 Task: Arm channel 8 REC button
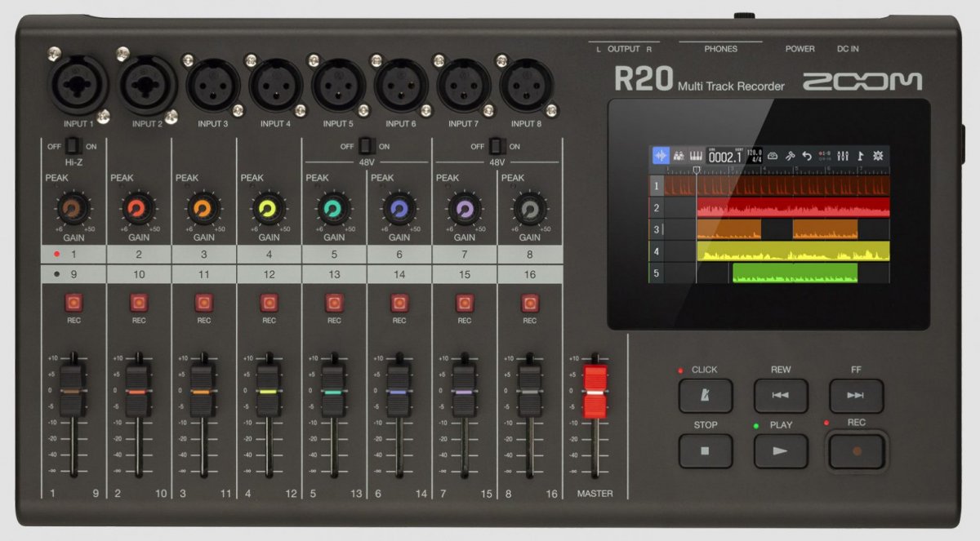[x=530, y=304]
